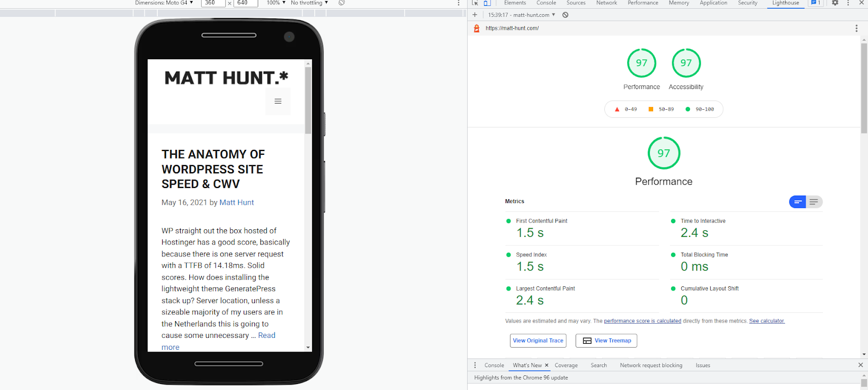The width and height of the screenshot is (868, 390).
Task: Click the large Performance score 97 circle
Action: point(664,153)
